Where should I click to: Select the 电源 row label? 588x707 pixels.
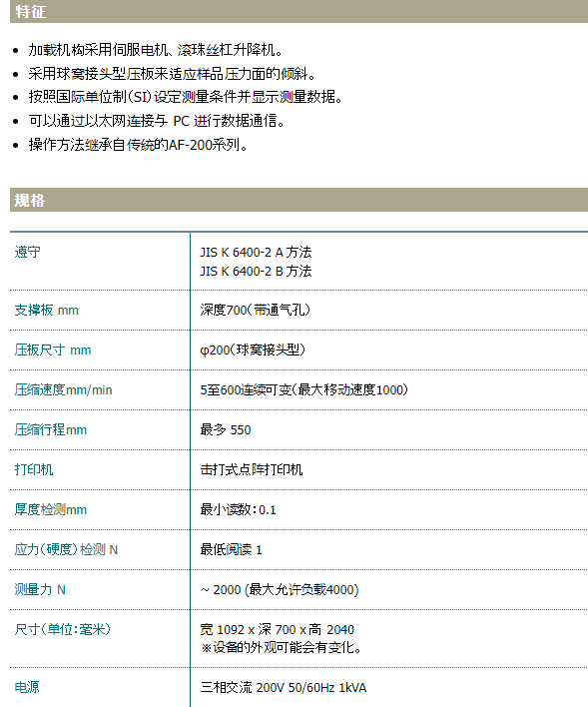point(27,687)
